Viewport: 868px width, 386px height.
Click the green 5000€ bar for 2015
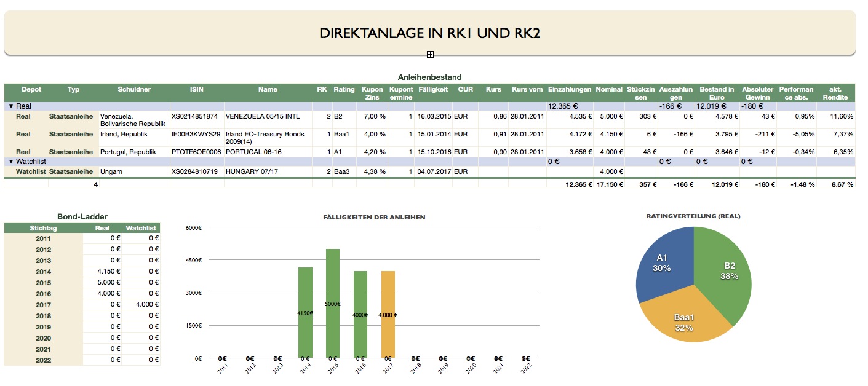point(333,303)
